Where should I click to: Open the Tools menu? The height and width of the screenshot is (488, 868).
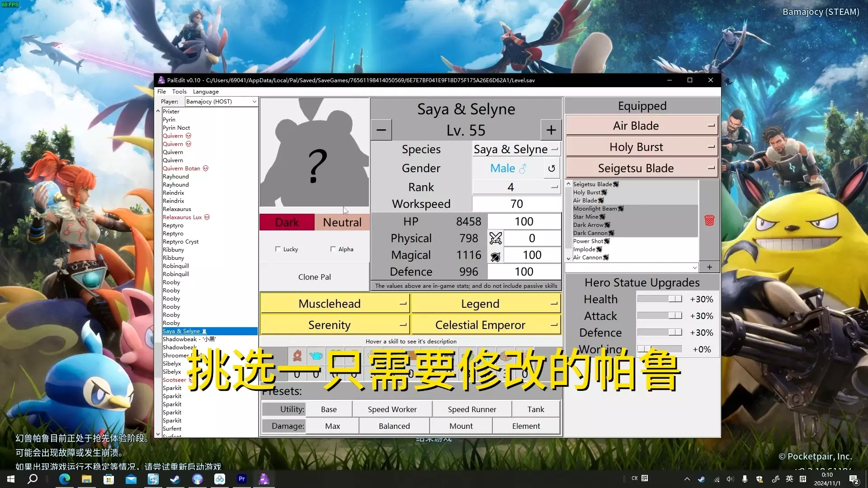(179, 92)
